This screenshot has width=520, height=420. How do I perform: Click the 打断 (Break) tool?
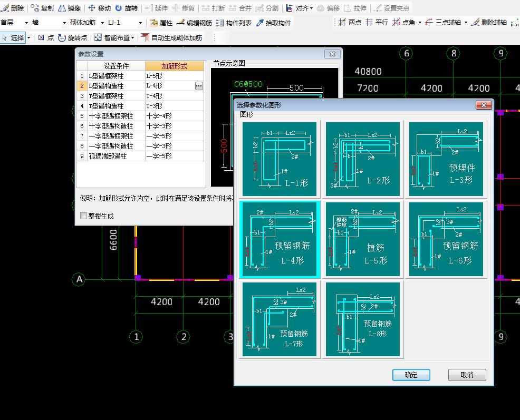tap(213, 8)
